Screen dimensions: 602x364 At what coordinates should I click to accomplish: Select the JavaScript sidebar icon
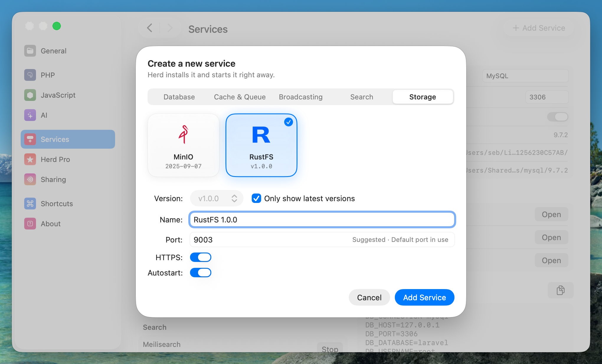(30, 95)
